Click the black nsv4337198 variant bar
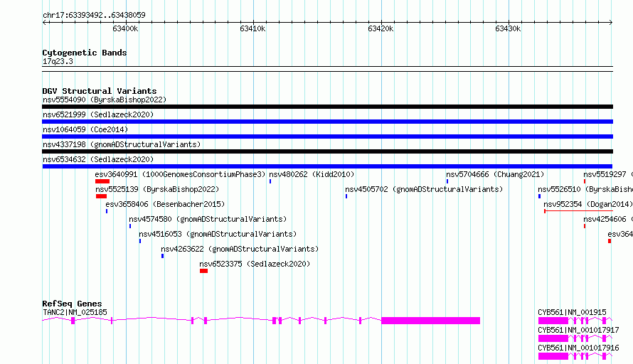Screen dimensions: 633x364 [327, 151]
